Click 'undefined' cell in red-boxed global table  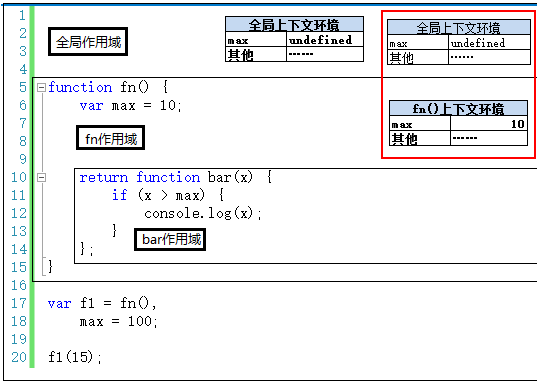pos(478,43)
